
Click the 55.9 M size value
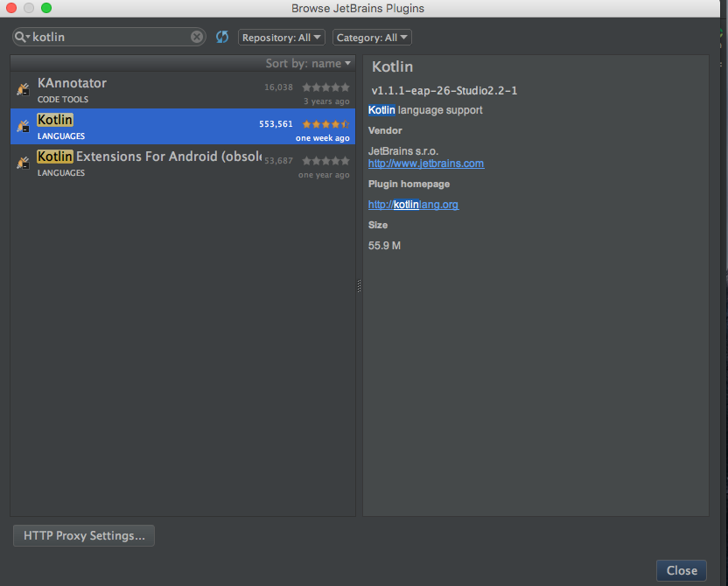pyautogui.click(x=384, y=246)
